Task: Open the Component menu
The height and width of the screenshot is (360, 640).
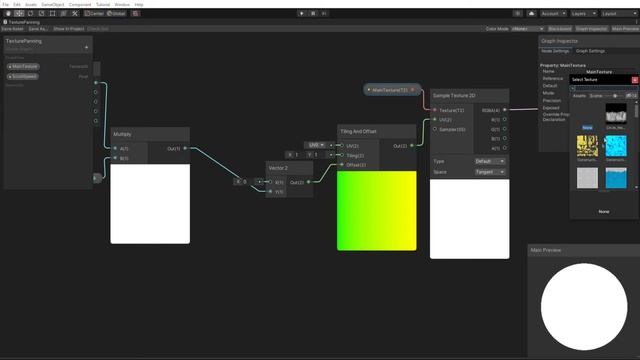Action: pyautogui.click(x=80, y=4)
